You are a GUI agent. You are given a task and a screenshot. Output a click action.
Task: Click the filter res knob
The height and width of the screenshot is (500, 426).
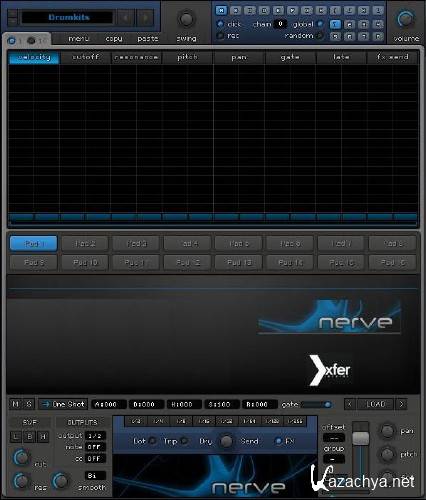pos(21,481)
